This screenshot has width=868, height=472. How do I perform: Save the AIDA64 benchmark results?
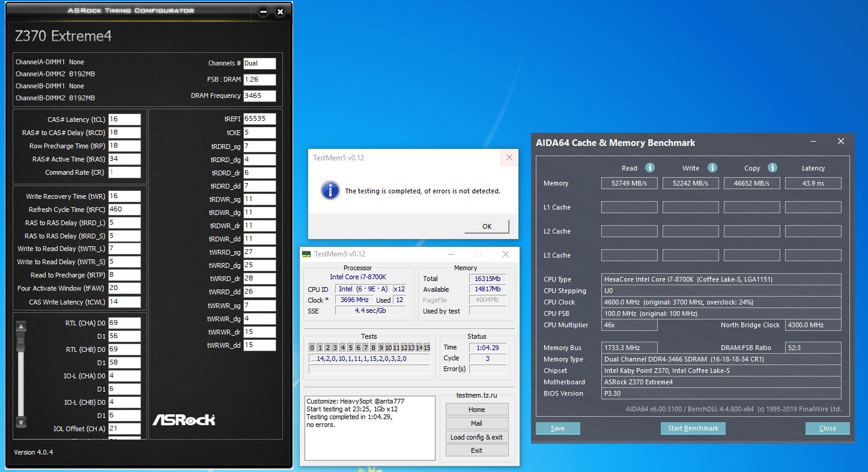(558, 428)
